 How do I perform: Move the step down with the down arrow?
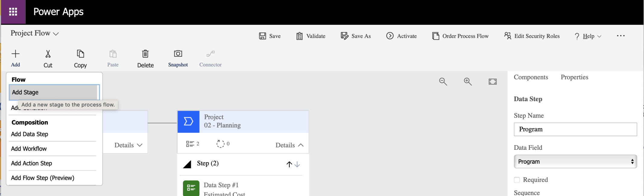(297, 164)
